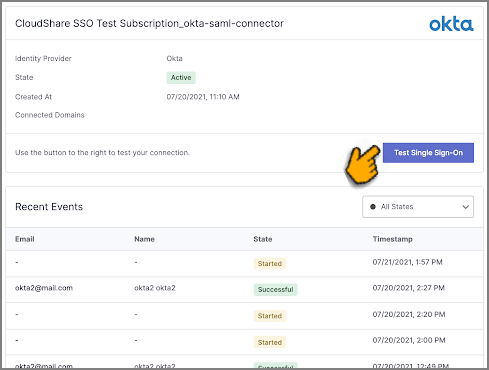Click the test your connection instruction text

102,153
